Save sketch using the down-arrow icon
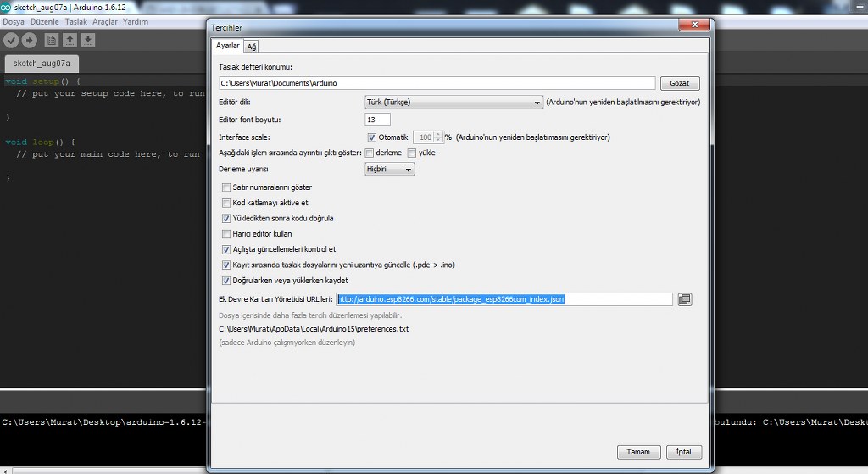The width and height of the screenshot is (868, 474). pos(88,40)
